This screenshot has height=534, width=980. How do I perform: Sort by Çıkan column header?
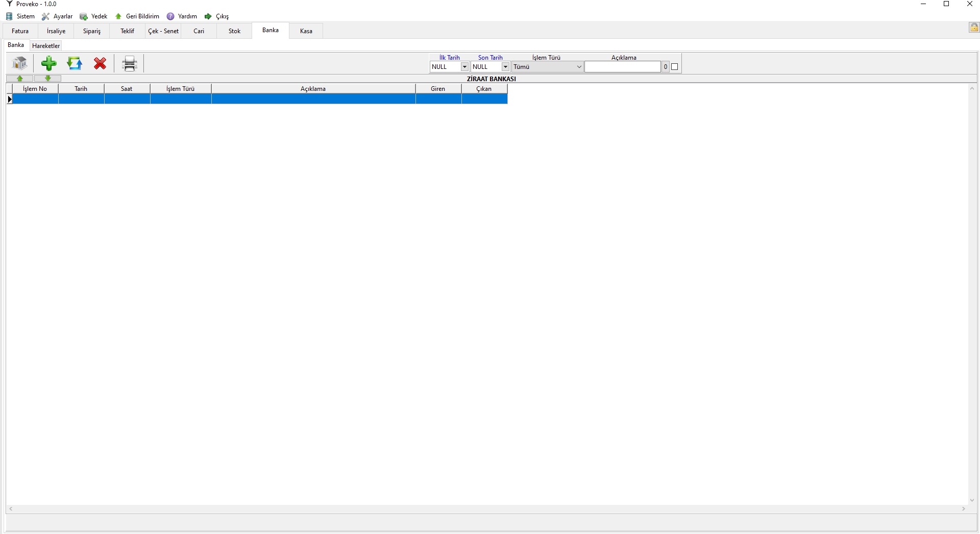[x=484, y=89]
